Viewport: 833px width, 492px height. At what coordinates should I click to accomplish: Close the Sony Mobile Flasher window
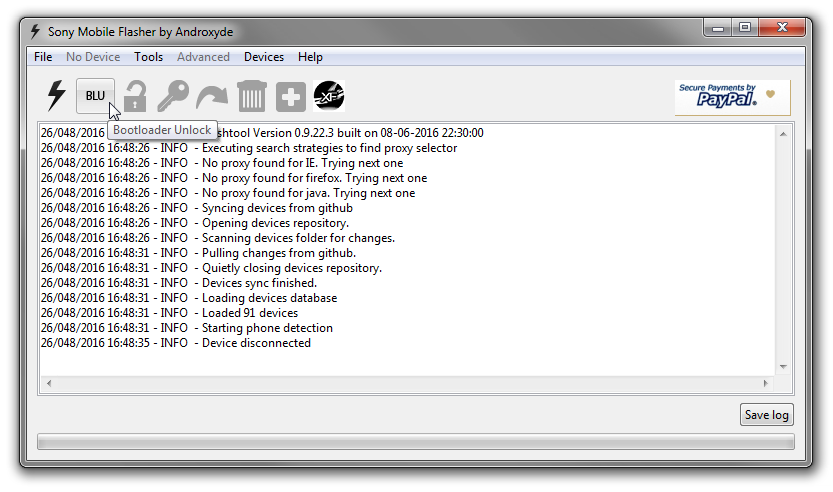tap(782, 28)
